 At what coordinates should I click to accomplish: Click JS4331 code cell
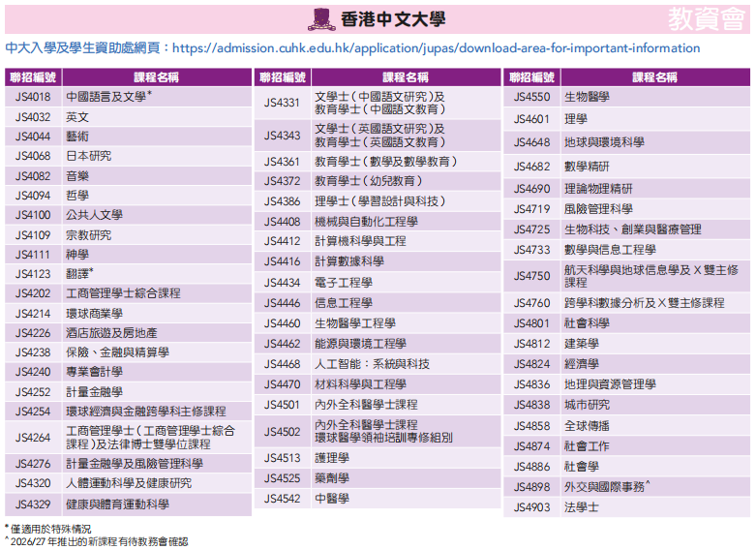pyautogui.click(x=282, y=103)
